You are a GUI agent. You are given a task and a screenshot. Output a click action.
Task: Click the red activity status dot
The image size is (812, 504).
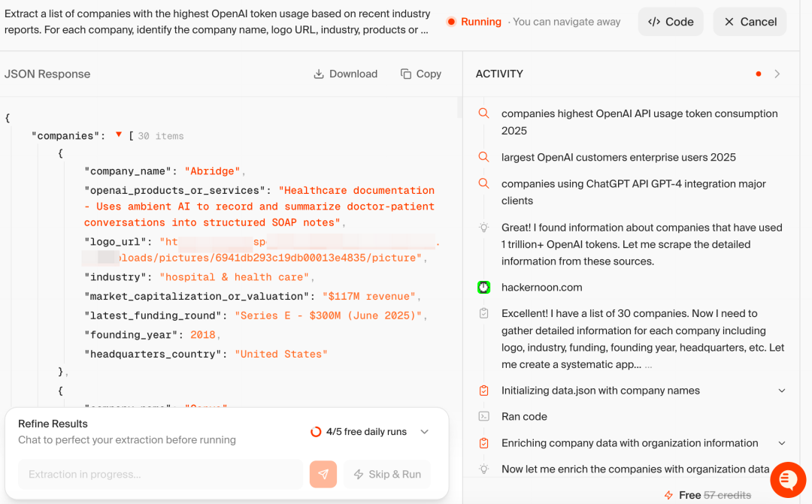758,74
